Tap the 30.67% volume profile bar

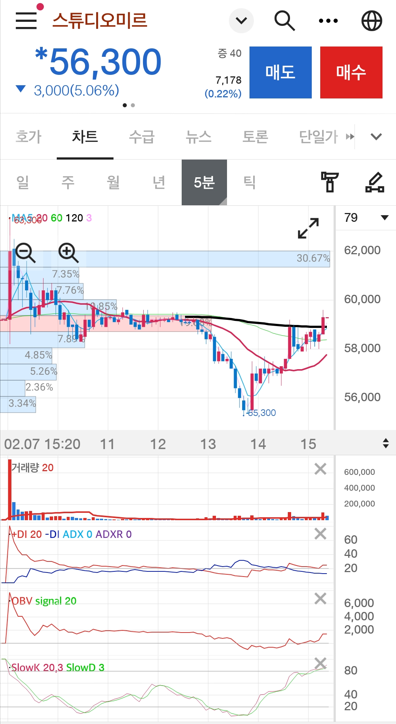pos(165,259)
